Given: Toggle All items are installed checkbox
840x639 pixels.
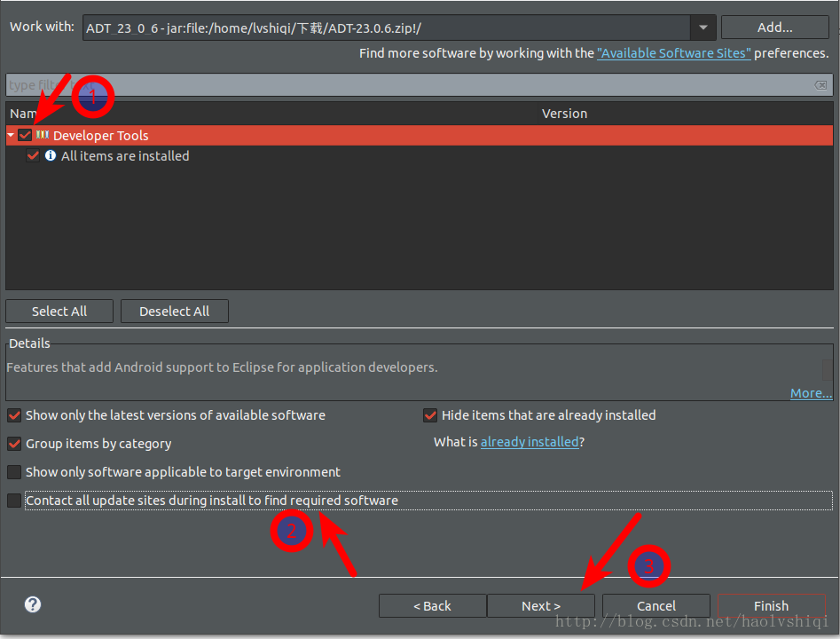Looking at the screenshot, I should click(x=33, y=156).
